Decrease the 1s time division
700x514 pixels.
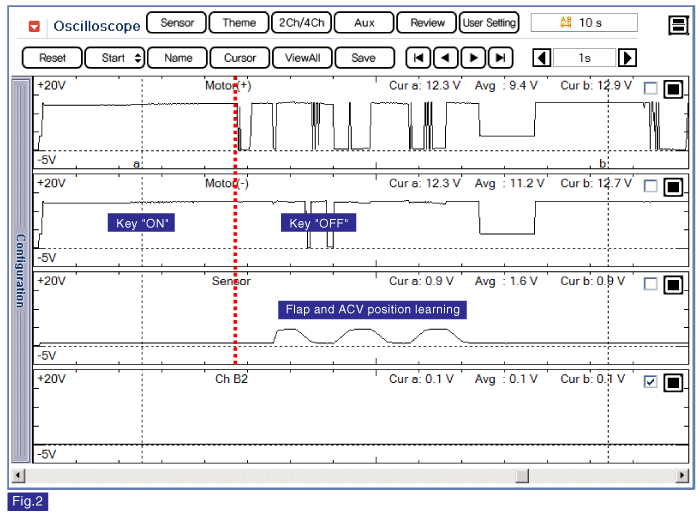[x=542, y=58]
